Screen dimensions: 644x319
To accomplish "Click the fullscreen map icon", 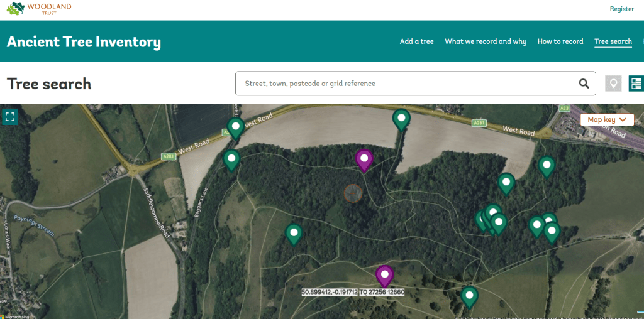I will (10, 116).
